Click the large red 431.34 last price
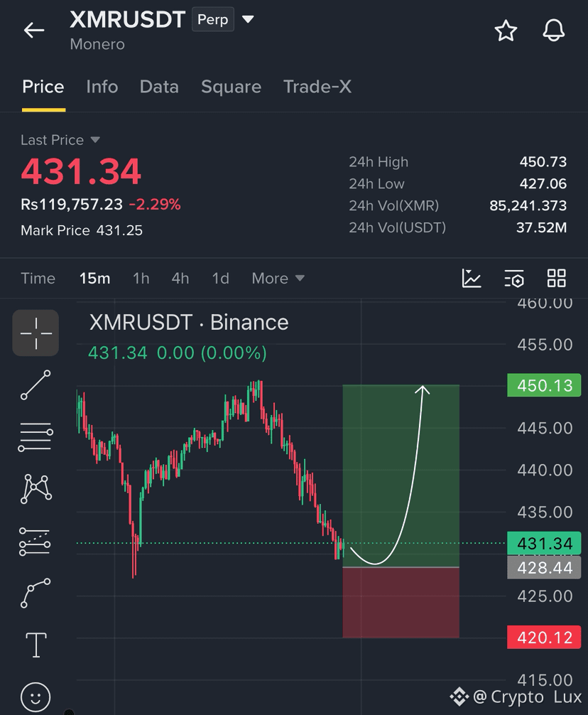Screen dimensions: 588x715 [x=81, y=171]
